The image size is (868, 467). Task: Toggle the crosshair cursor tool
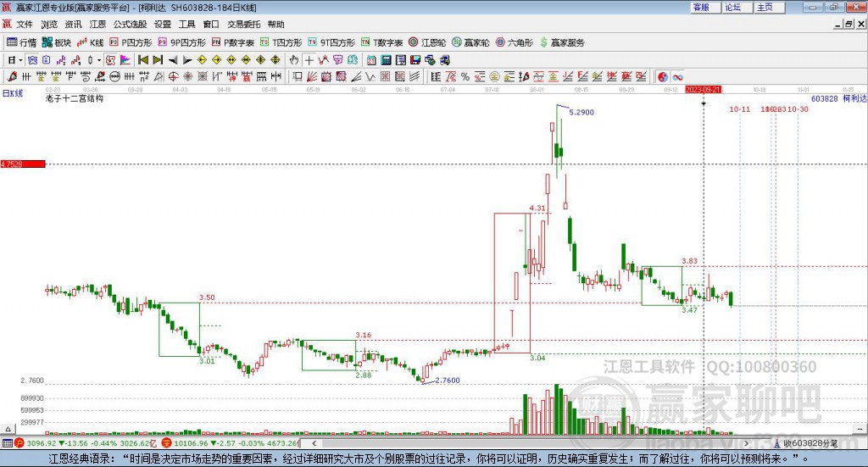tap(309, 60)
